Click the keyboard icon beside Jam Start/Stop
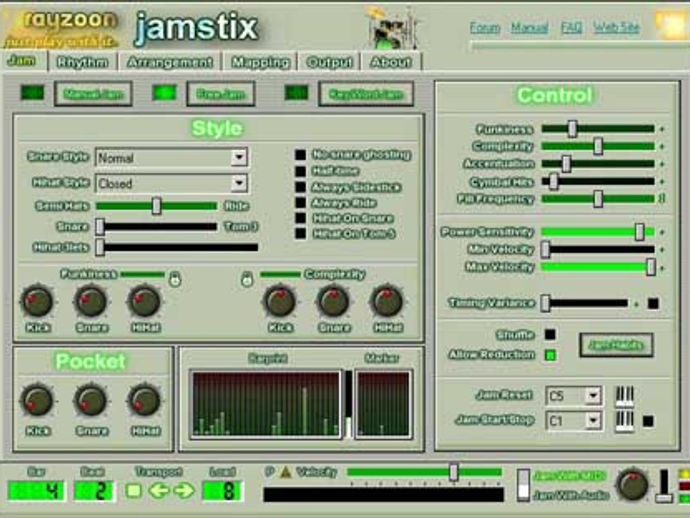Viewport: 690px width, 518px height. [x=624, y=422]
